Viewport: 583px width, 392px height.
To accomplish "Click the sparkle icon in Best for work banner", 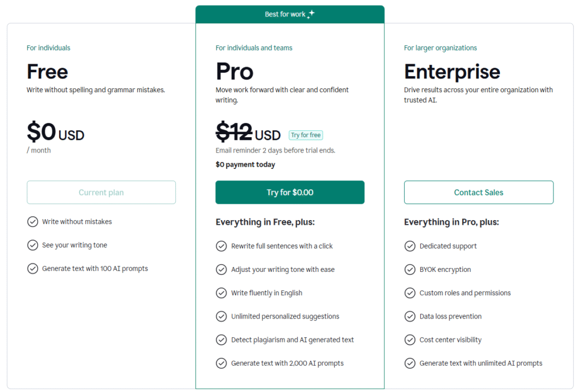I will (x=311, y=13).
